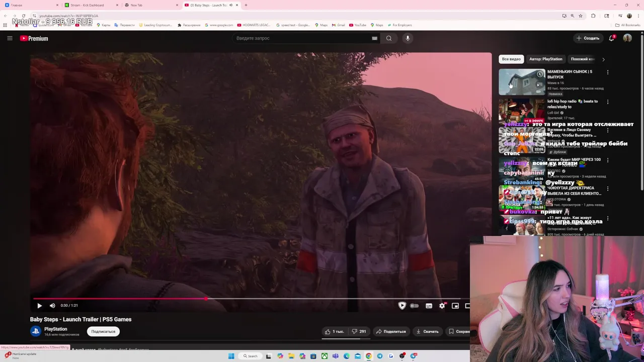The height and width of the screenshot is (362, 644).
Task: Click the 'Поделиться' share button
Action: pos(391,331)
